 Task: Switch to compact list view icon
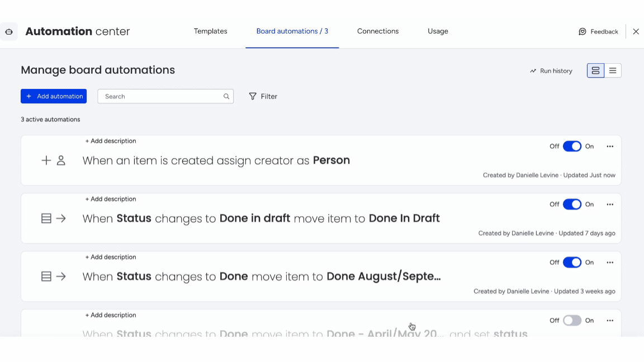click(x=613, y=70)
